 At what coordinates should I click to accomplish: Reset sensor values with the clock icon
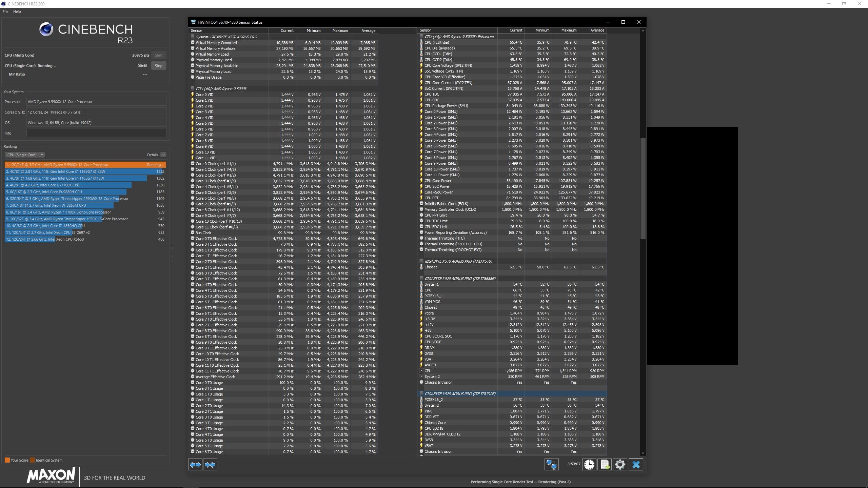tap(589, 465)
